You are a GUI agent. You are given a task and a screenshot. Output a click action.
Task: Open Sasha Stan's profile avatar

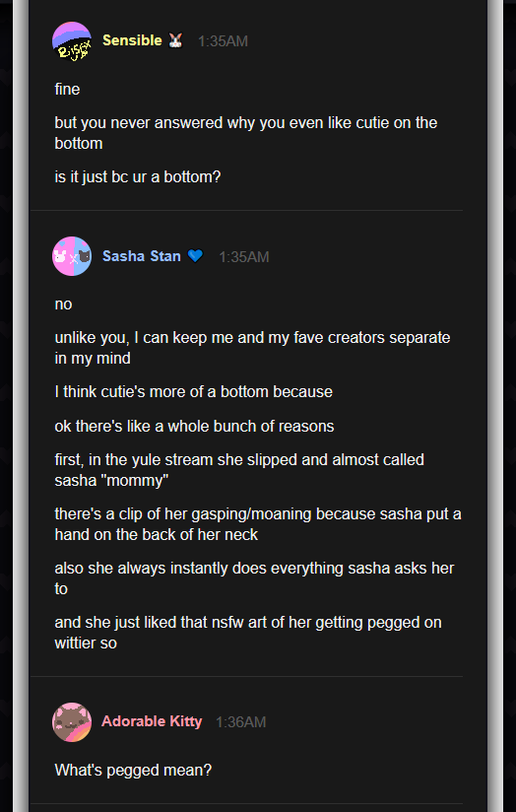(72, 256)
